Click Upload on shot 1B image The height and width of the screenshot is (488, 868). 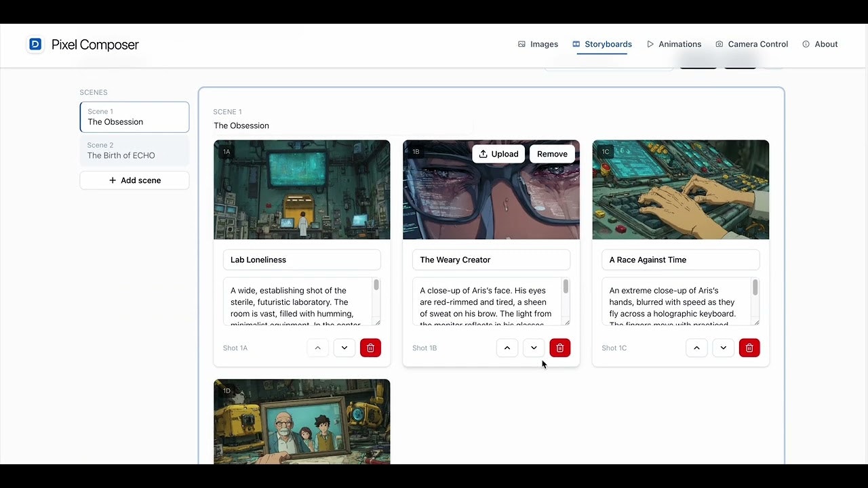(x=498, y=154)
